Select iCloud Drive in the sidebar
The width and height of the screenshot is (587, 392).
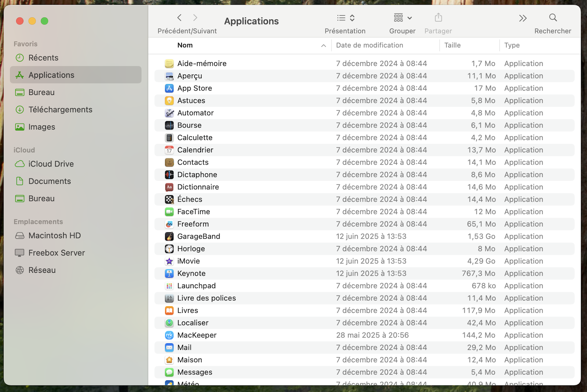tap(51, 164)
